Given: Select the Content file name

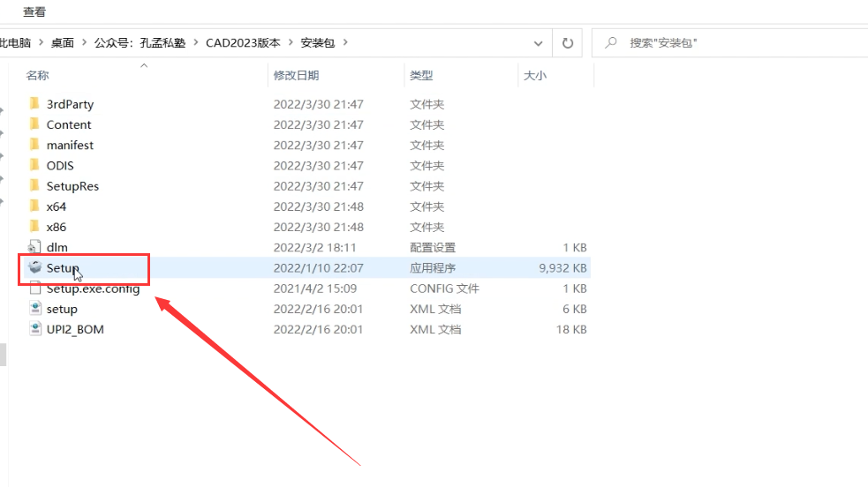Looking at the screenshot, I should pos(69,124).
